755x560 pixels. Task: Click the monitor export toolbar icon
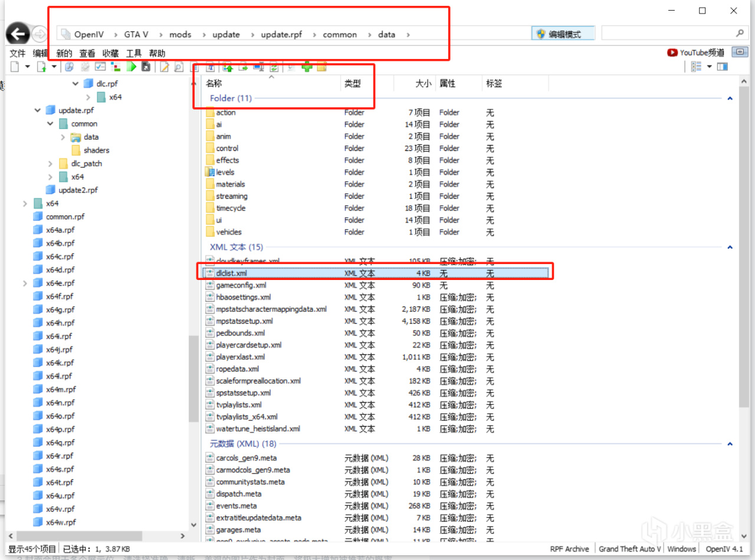click(258, 67)
